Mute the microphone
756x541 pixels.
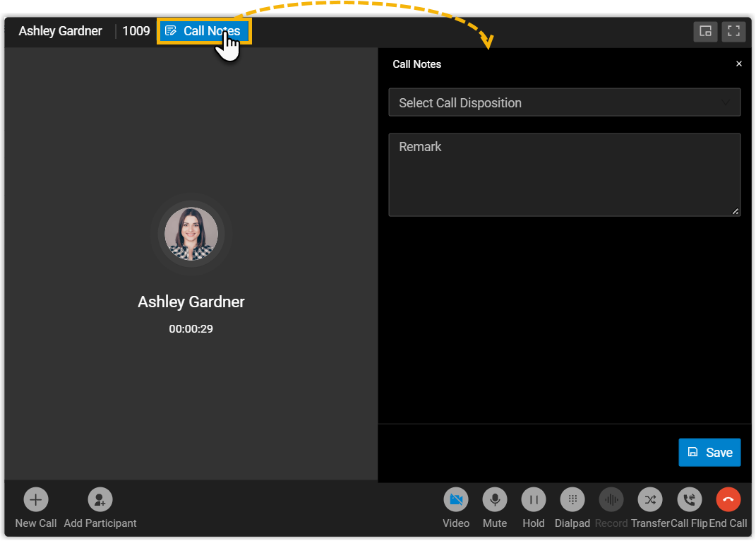[495, 500]
